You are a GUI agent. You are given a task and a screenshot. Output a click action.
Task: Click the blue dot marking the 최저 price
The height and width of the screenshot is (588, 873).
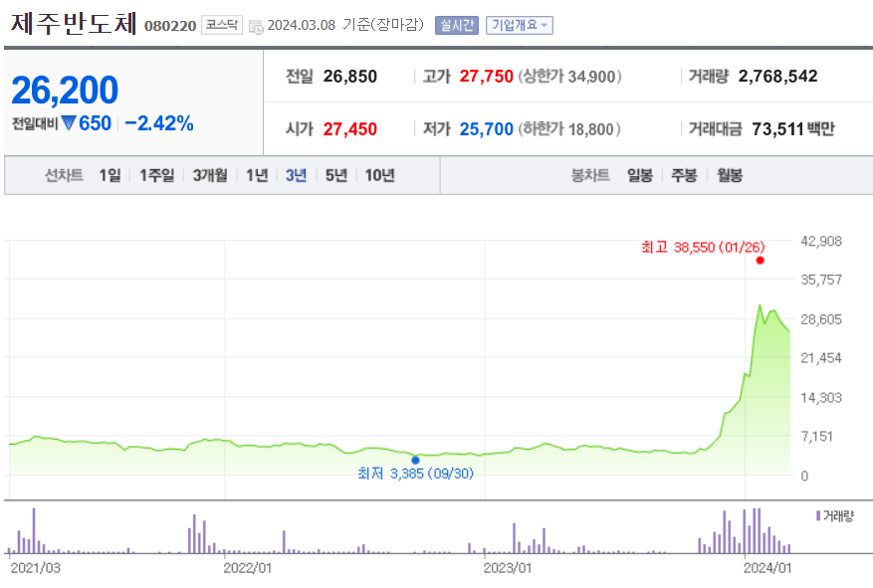coord(415,459)
